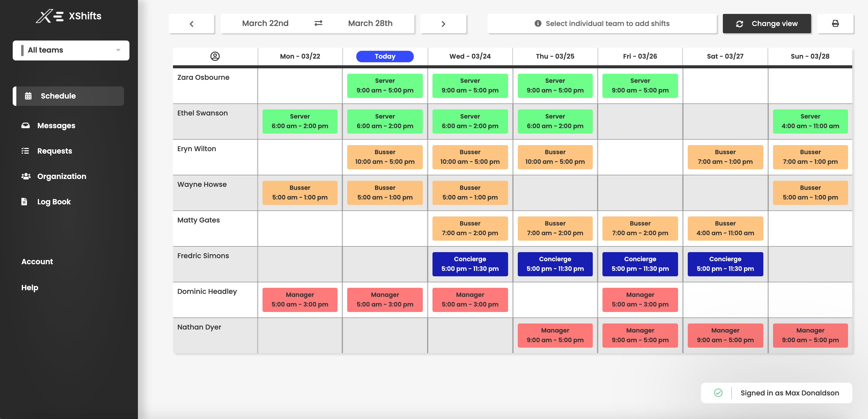868x419 pixels.
Task: Open Messages in the sidebar
Action: pos(56,126)
